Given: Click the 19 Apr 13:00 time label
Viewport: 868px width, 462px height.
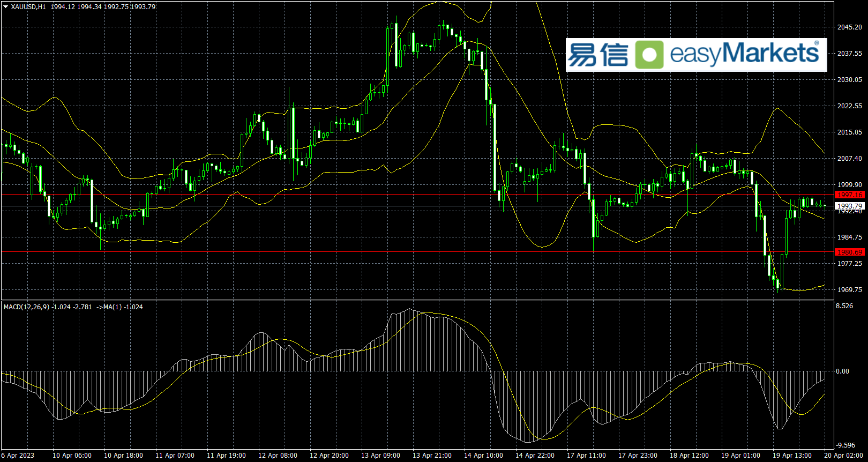Looking at the screenshot, I should (792, 456).
